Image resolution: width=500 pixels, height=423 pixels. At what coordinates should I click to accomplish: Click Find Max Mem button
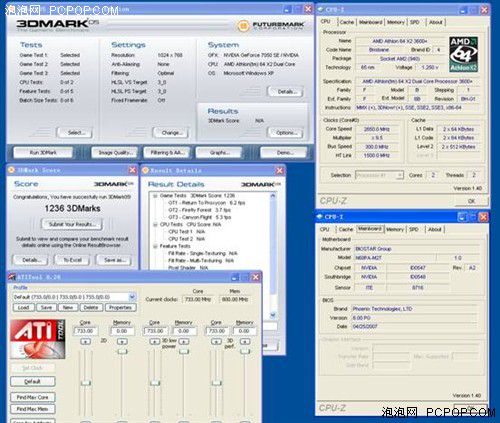pyautogui.click(x=33, y=409)
